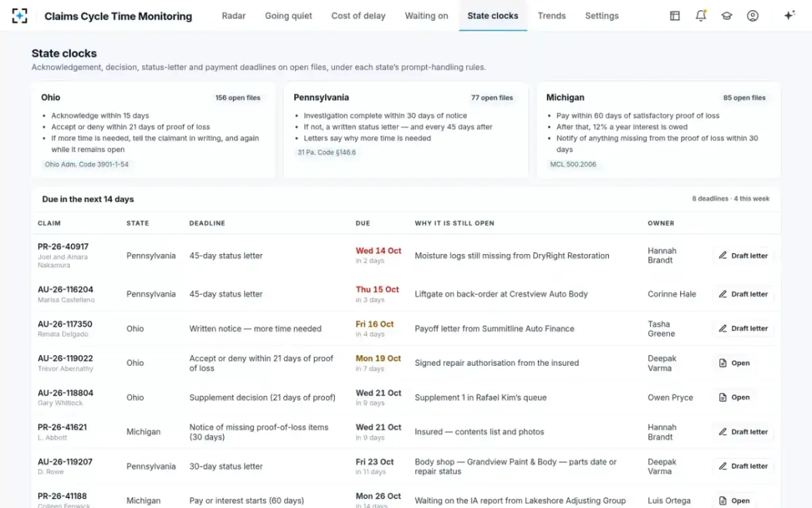Image resolution: width=812 pixels, height=508 pixels.
Task: Click the 156 open files badge
Action: [238, 98]
